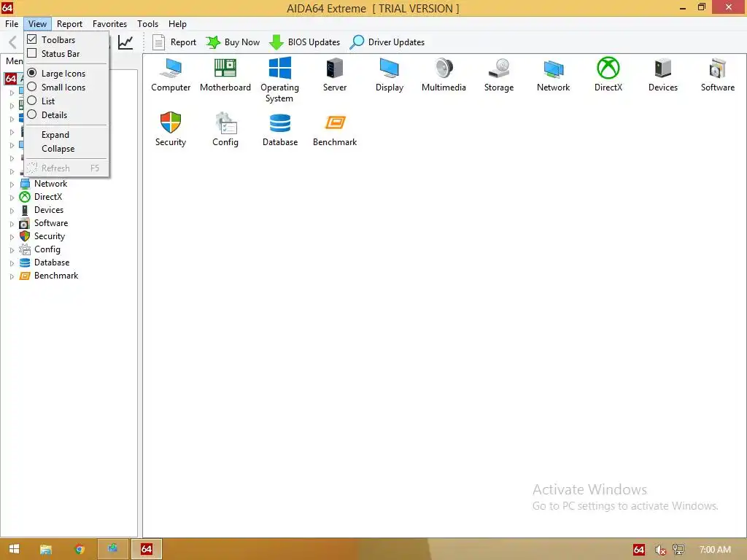Open the Devices icon in main pane
Screen dimensions: 747x560
[662, 75]
